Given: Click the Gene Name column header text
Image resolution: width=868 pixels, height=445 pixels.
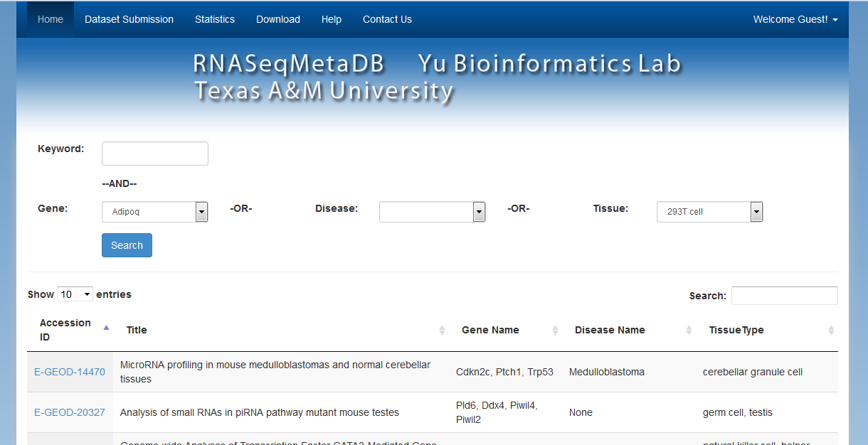Looking at the screenshot, I should 490,330.
